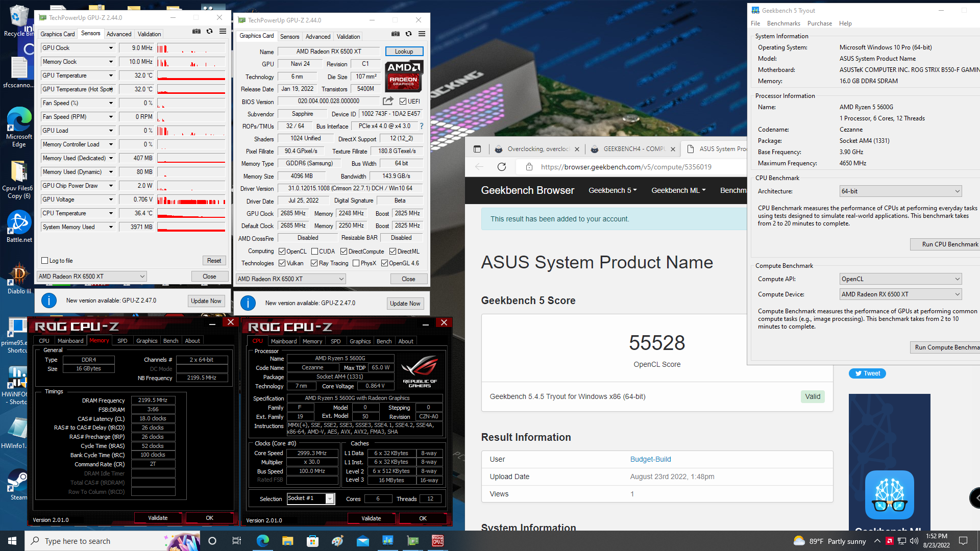Open Recycle Bin desktop icon

pos(19,20)
